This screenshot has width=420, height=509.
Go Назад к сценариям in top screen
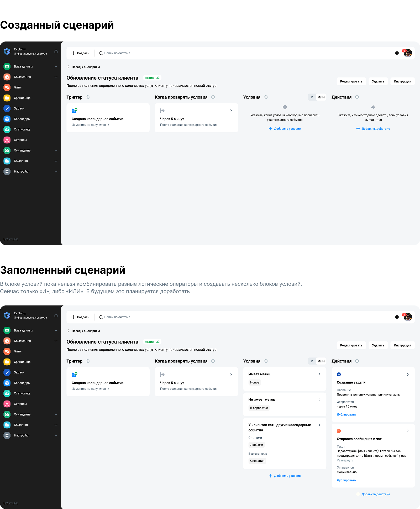tap(83, 67)
